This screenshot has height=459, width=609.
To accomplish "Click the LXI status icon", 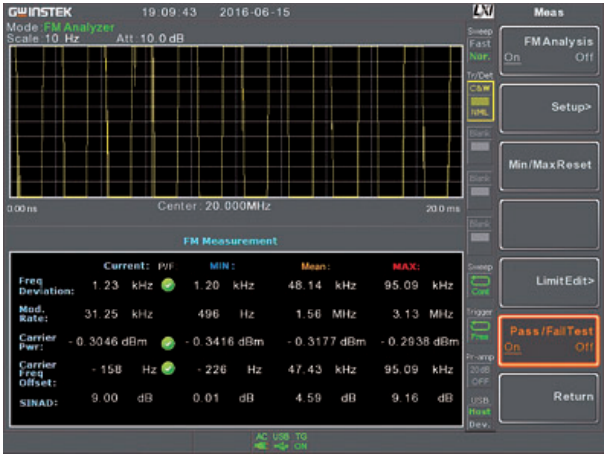I will (x=483, y=12).
